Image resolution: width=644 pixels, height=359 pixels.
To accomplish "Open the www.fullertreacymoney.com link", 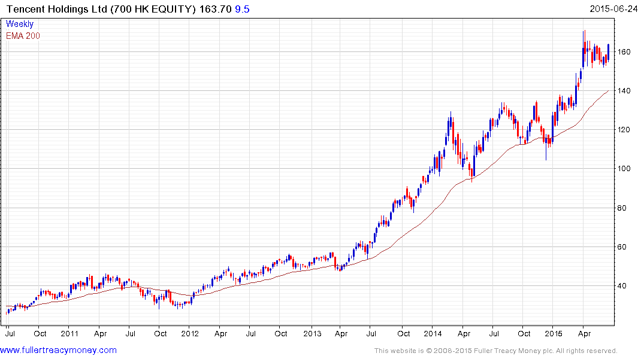I will point(58,350).
